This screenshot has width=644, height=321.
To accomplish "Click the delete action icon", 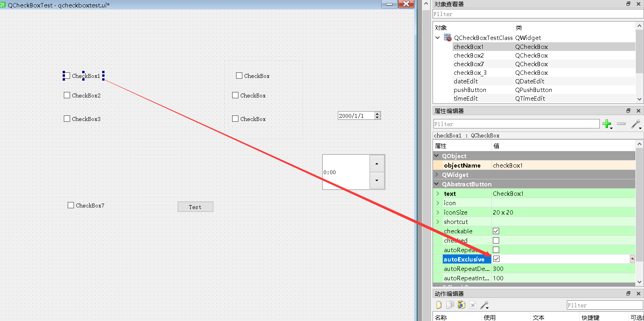I will point(473,305).
